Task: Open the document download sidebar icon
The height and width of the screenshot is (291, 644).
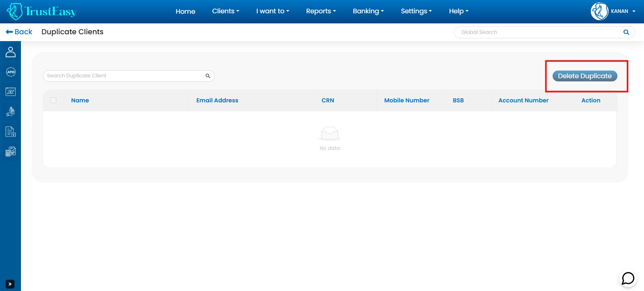Action: point(10,132)
